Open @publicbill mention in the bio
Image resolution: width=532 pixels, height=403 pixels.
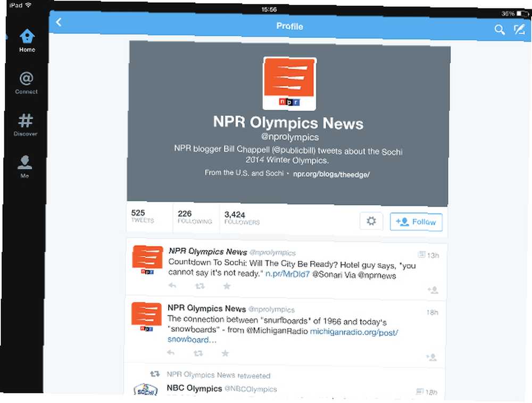click(x=294, y=150)
